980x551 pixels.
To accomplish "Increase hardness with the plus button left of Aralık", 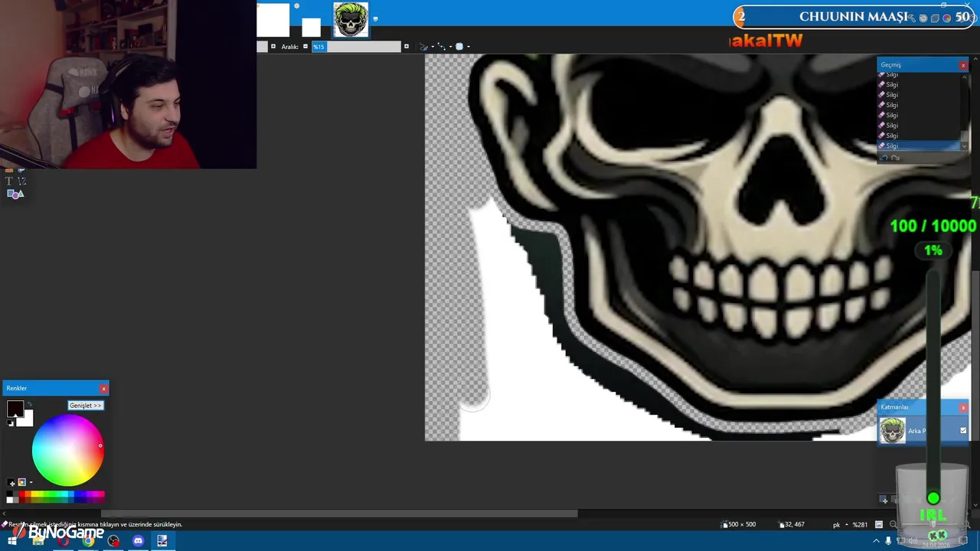I will click(273, 47).
